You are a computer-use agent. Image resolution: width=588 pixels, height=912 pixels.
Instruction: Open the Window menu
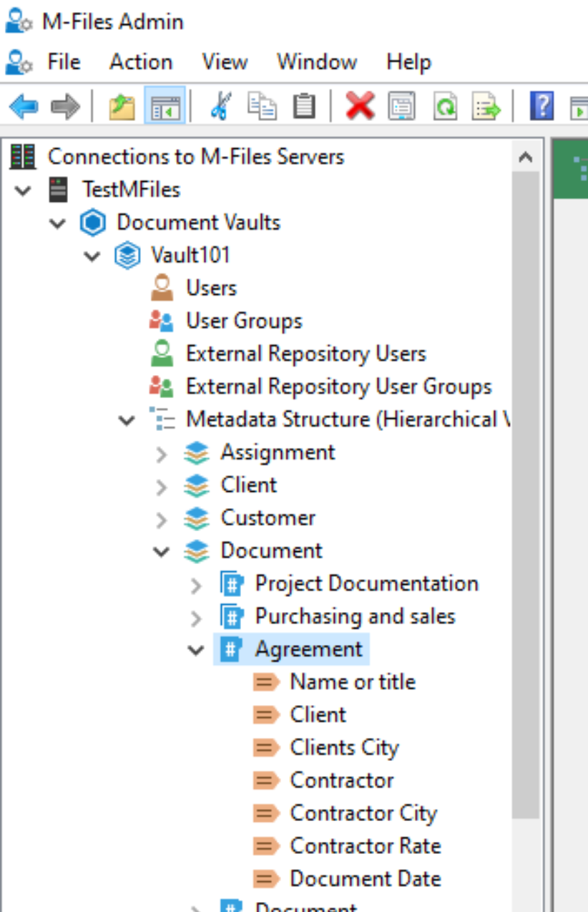pyautogui.click(x=317, y=62)
